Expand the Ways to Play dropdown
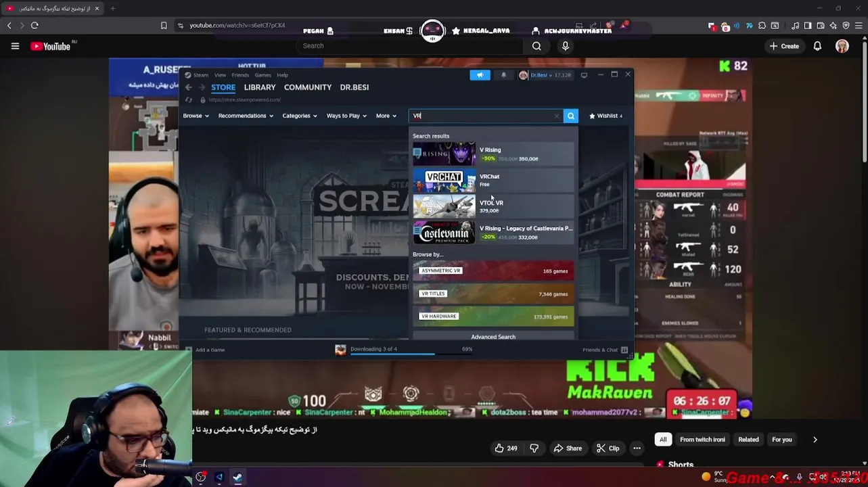Image resolution: width=868 pixels, height=487 pixels. point(346,116)
